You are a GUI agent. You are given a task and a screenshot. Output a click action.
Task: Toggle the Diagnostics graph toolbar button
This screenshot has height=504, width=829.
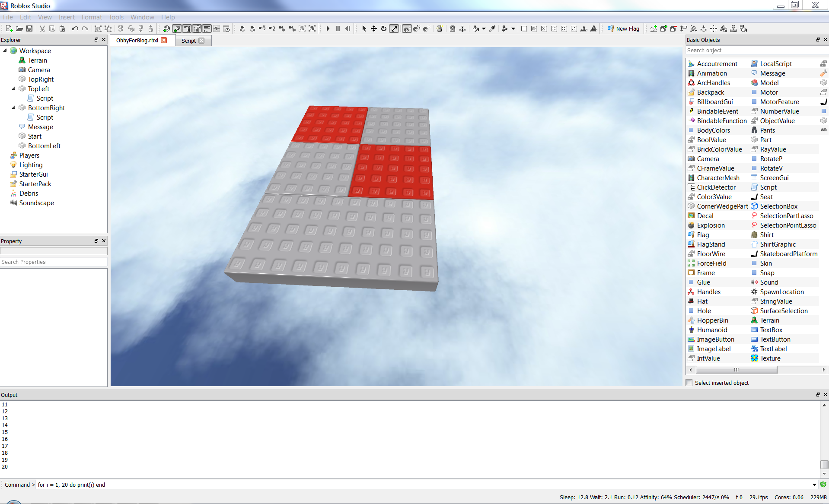[x=217, y=29]
